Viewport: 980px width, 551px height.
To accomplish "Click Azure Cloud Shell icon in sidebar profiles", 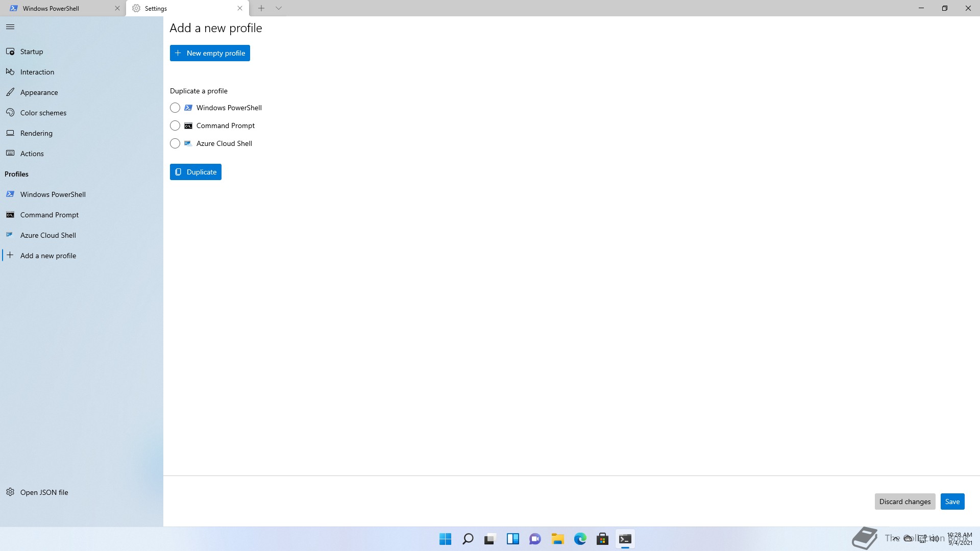I will [10, 235].
